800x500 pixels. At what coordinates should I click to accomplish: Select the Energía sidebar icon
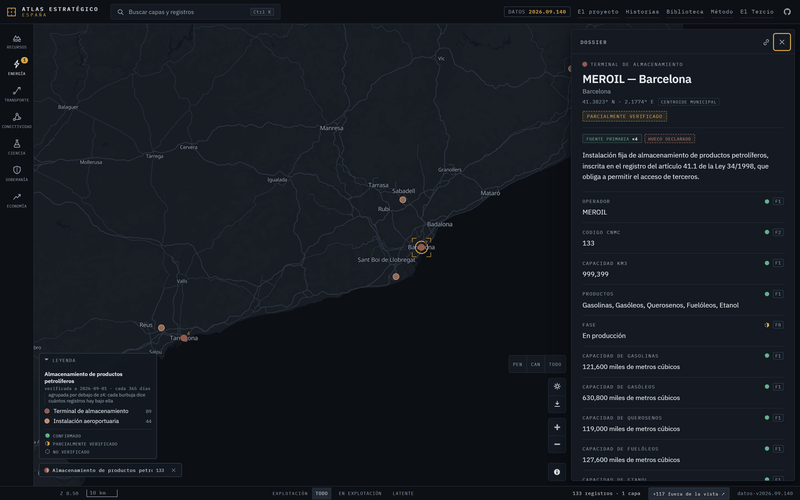coord(16,68)
